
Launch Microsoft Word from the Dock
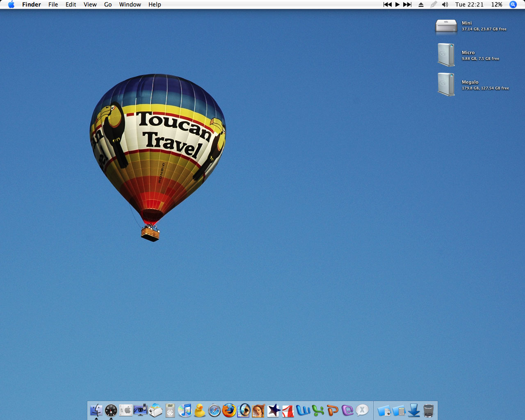(x=303, y=410)
